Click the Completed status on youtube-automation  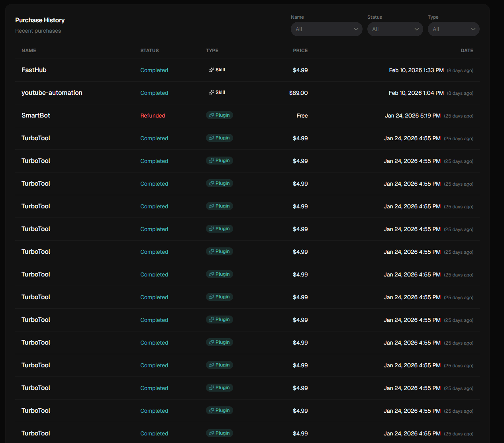pos(154,93)
